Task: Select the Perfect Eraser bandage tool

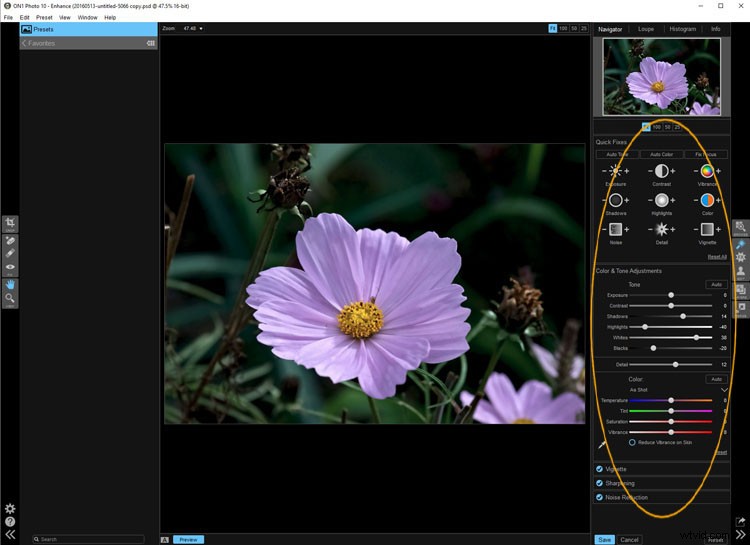Action: (x=10, y=241)
